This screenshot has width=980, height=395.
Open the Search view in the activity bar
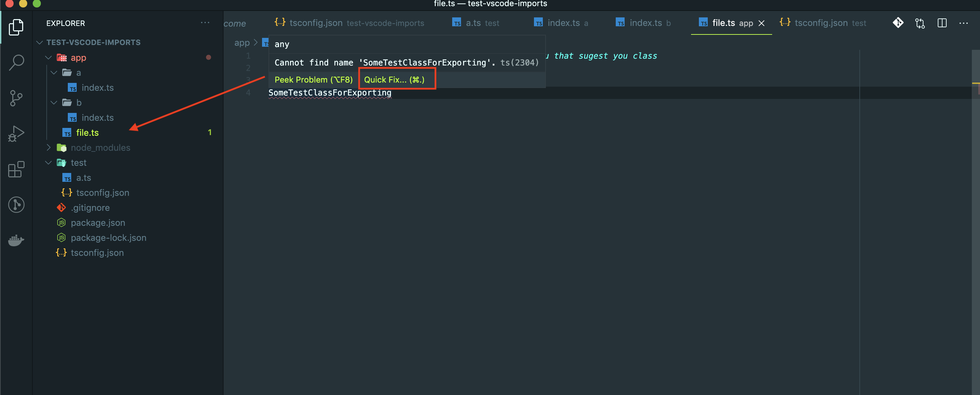click(x=16, y=62)
